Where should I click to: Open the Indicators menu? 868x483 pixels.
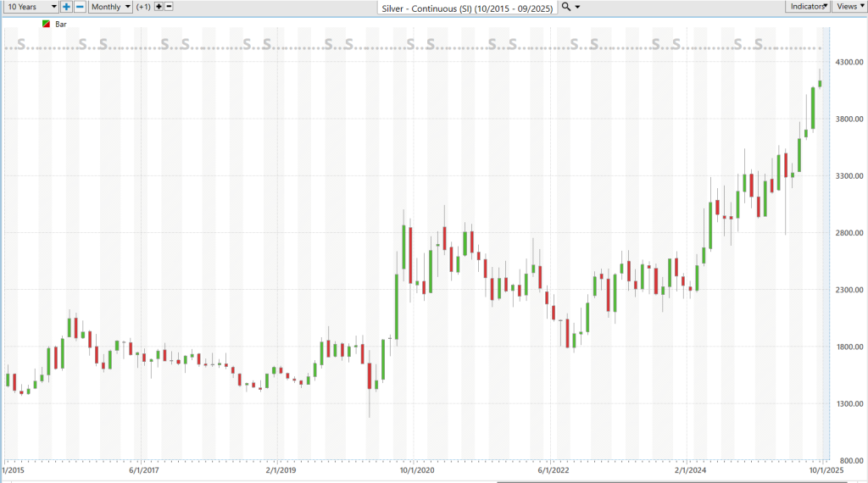pyautogui.click(x=808, y=7)
